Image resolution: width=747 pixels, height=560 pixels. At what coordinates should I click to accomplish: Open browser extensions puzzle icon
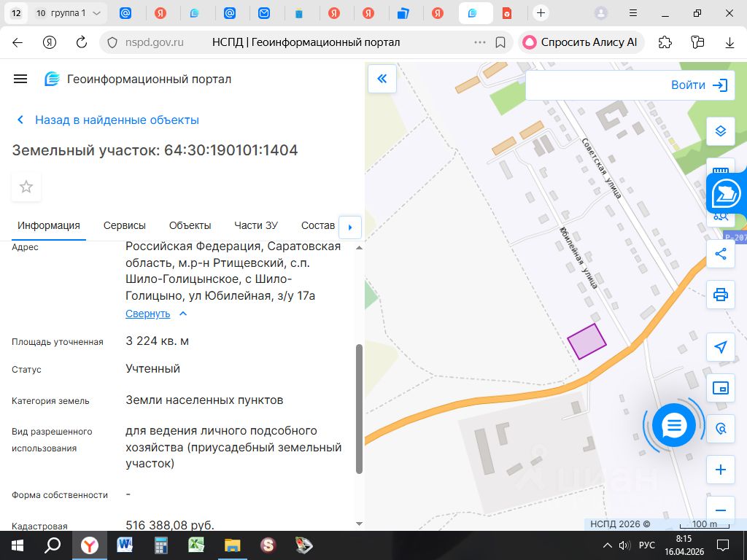coord(665,42)
